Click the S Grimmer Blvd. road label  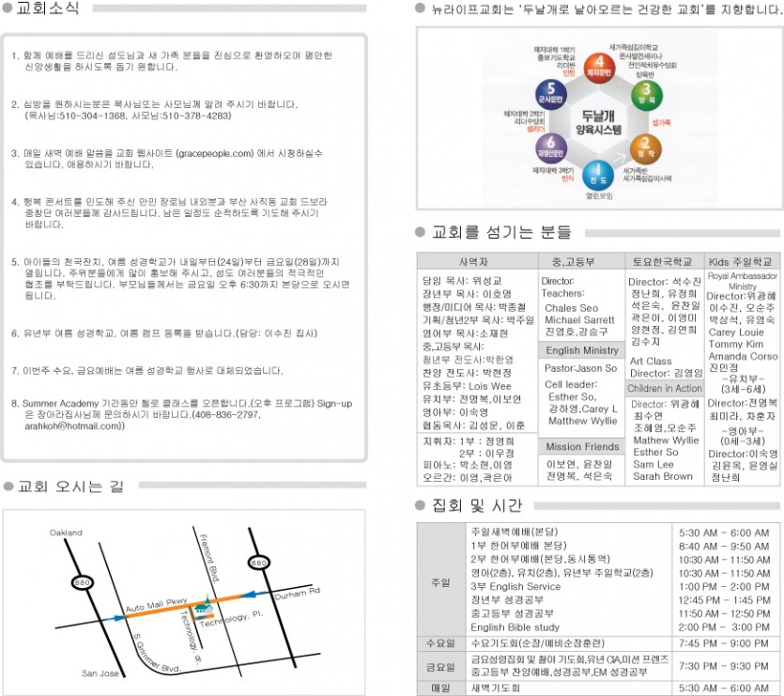(156, 654)
